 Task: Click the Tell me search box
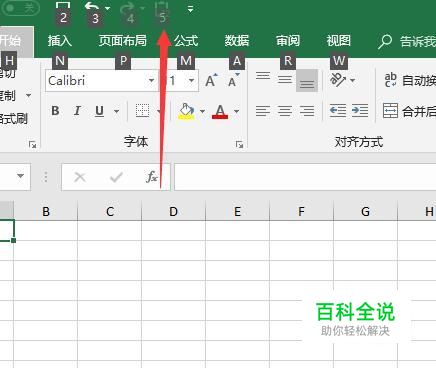tap(407, 42)
